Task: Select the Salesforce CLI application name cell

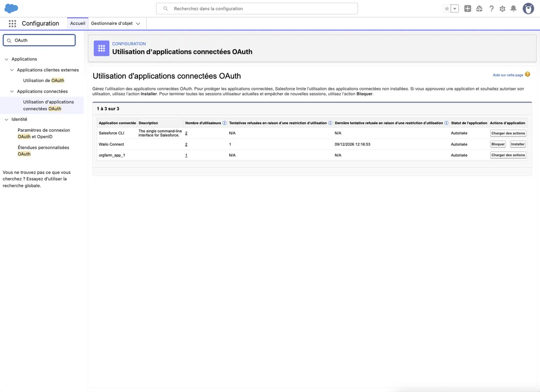Action: click(x=112, y=134)
